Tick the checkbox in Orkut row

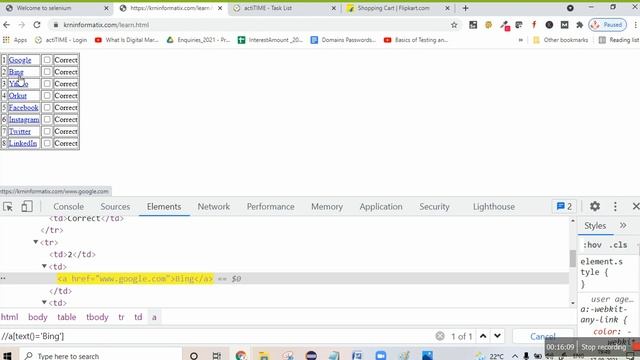(47, 96)
